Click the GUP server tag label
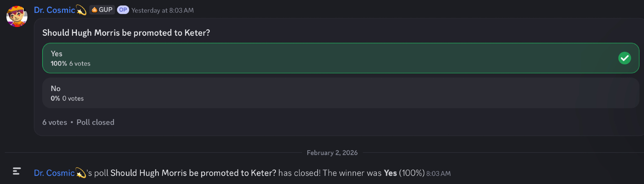 [x=105, y=10]
